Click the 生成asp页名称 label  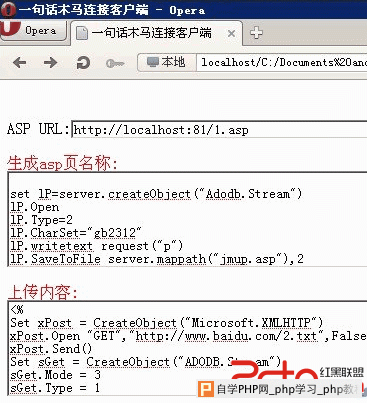click(x=62, y=163)
